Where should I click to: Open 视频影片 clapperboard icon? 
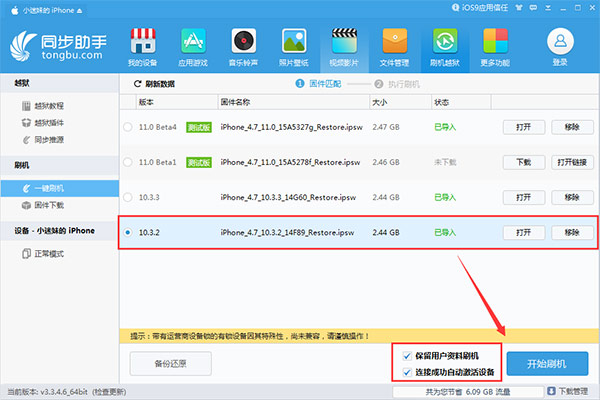coord(344,41)
